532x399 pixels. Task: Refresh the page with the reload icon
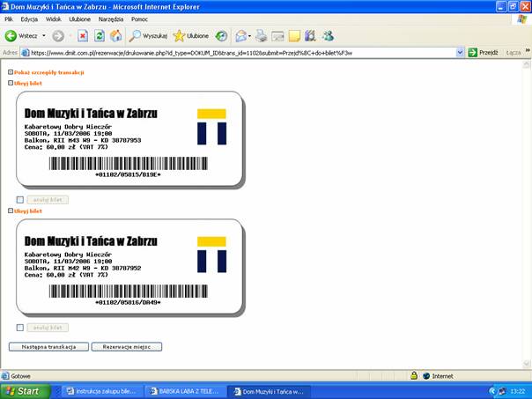click(x=99, y=36)
